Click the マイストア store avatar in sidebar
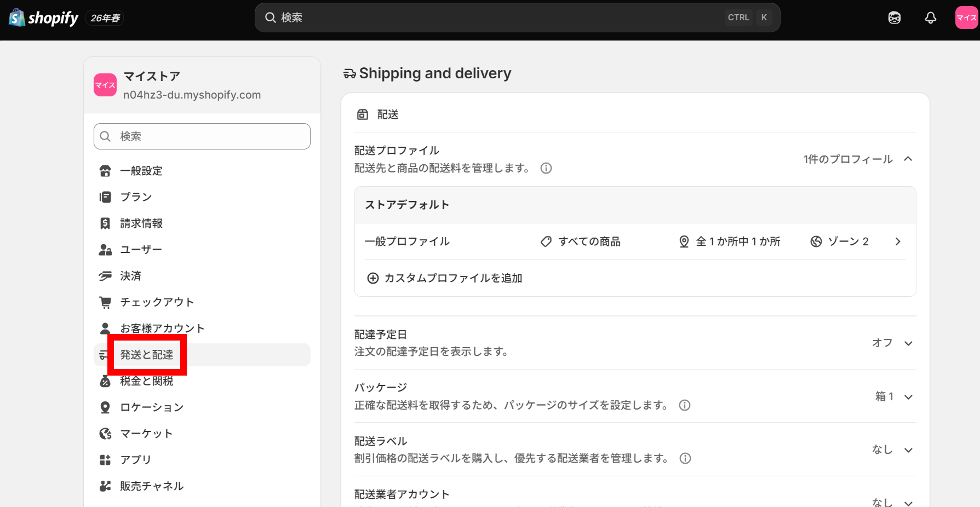The height and width of the screenshot is (507, 980). 105,85
